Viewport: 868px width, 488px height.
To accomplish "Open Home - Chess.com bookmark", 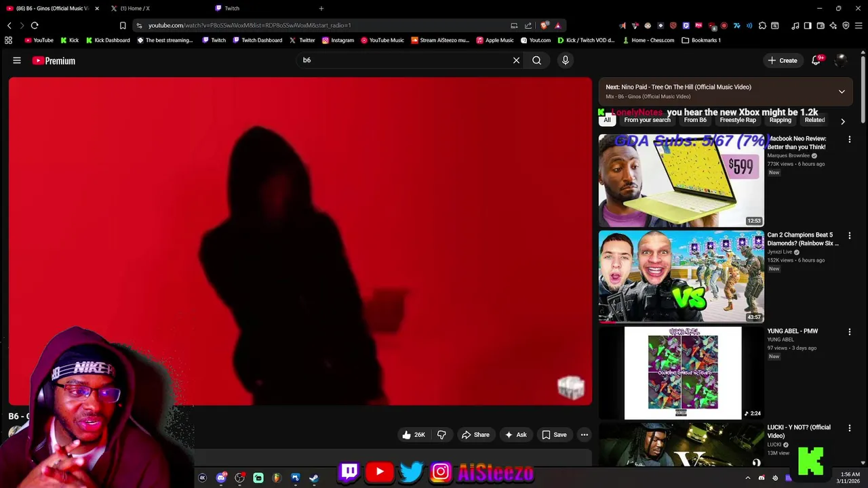I will [648, 40].
